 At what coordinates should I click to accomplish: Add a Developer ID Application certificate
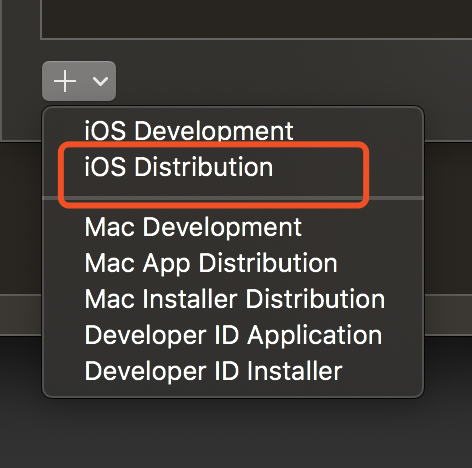tap(233, 335)
